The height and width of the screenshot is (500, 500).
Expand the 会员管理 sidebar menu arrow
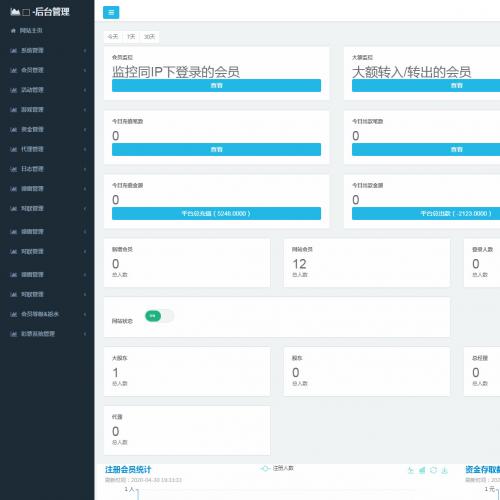click(x=85, y=70)
